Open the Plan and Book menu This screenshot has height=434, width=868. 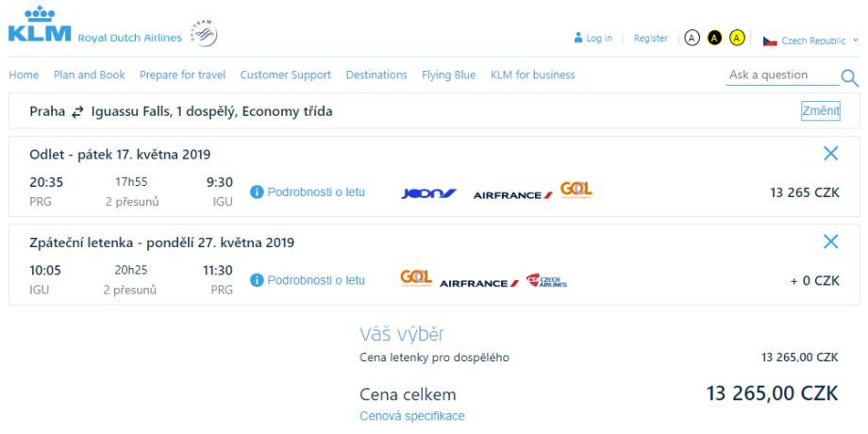[90, 75]
